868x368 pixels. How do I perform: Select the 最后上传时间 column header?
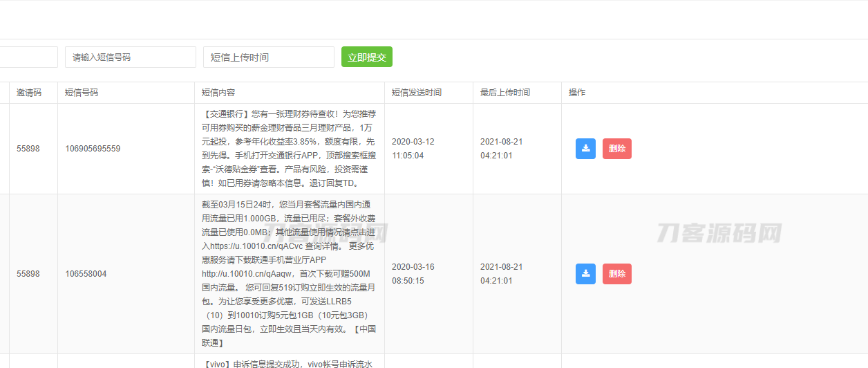click(x=504, y=93)
